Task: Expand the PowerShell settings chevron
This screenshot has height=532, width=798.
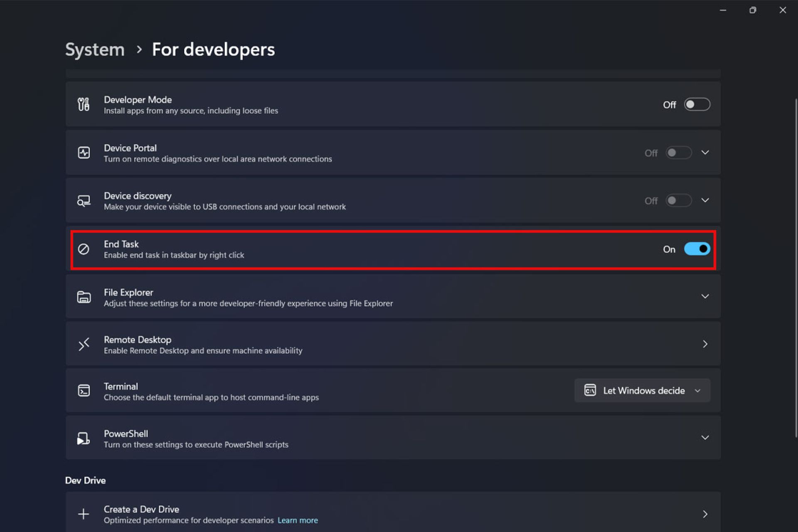Action: [x=705, y=438]
